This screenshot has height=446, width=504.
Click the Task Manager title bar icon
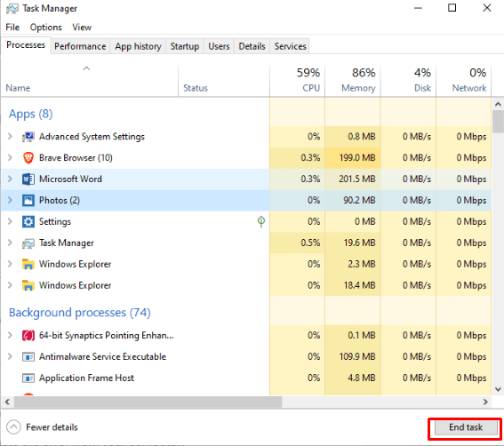[x=12, y=9]
